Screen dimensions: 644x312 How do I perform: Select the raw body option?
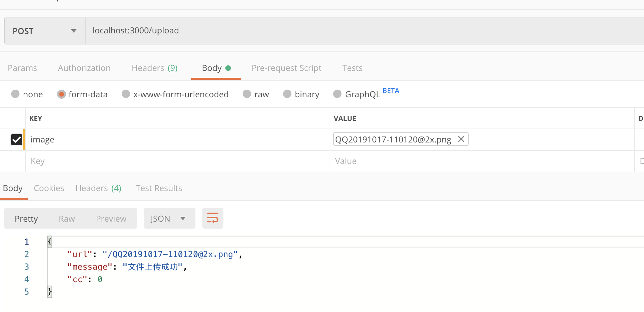click(247, 94)
